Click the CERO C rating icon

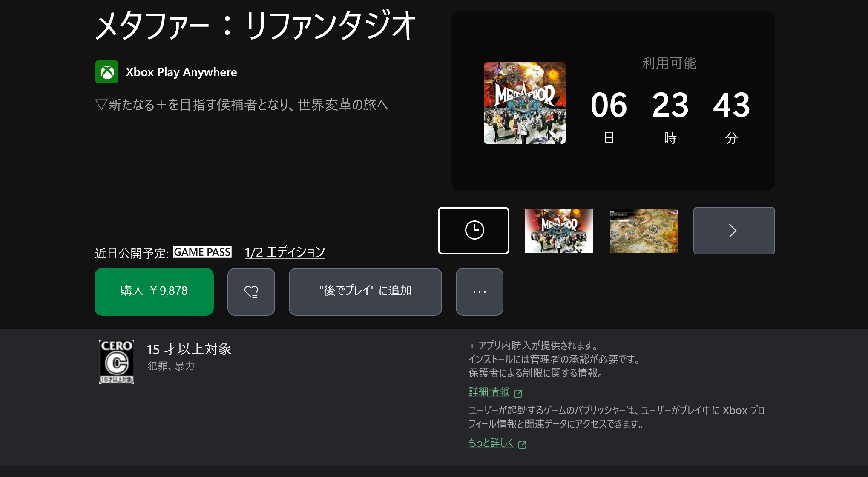(x=117, y=362)
